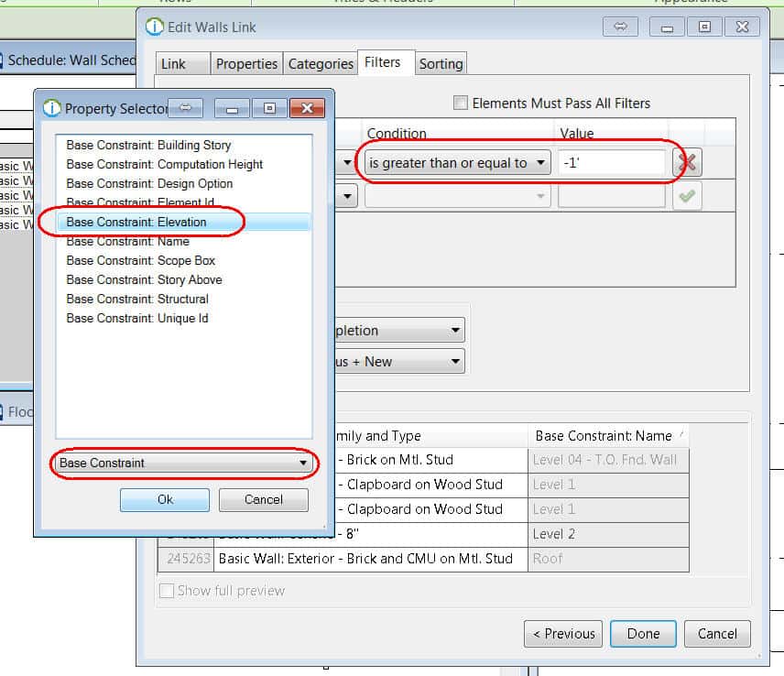784x676 pixels.
Task: Switch to the Properties tab
Action: pyautogui.click(x=246, y=64)
